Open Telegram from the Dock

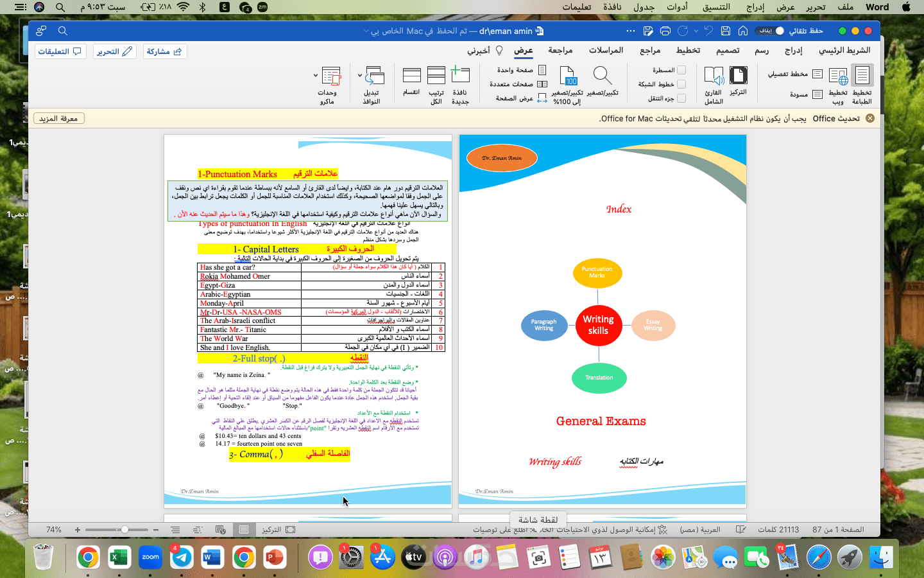182,557
